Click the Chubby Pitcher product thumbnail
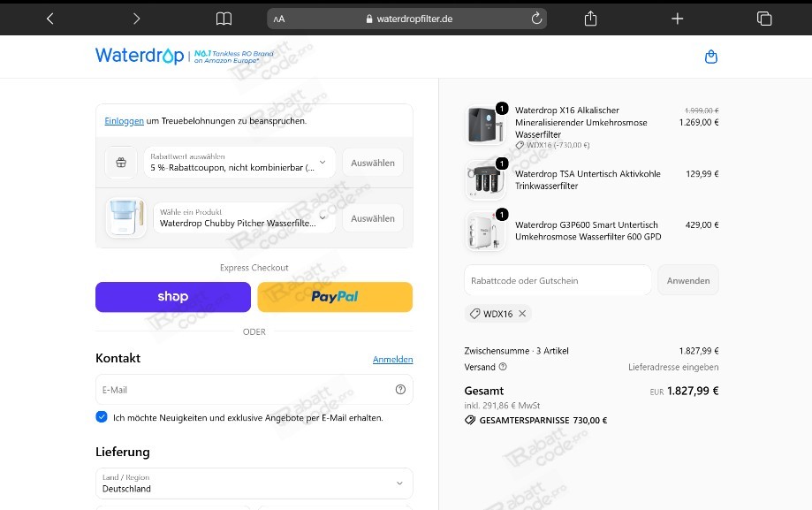This screenshot has height=510, width=812. pos(125,218)
